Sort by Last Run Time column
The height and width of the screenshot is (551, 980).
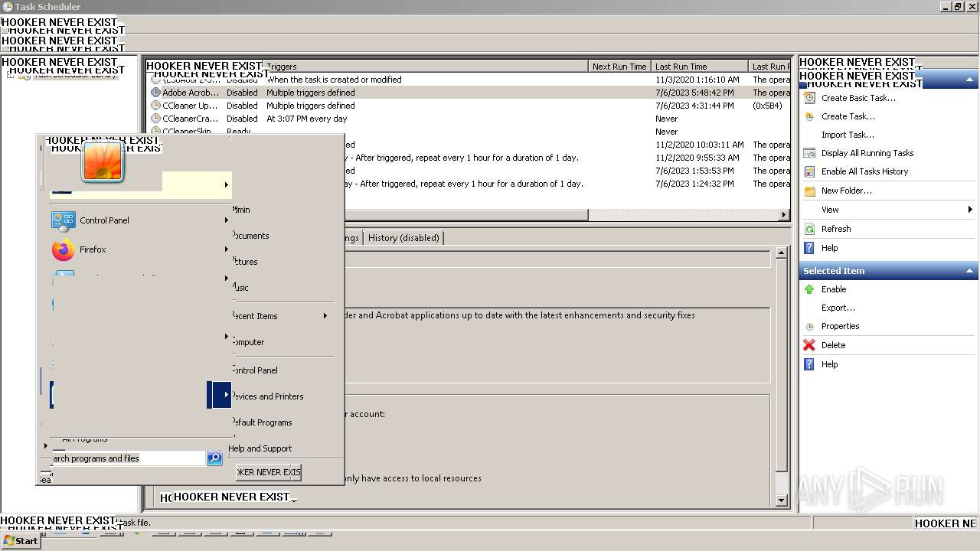(x=700, y=67)
